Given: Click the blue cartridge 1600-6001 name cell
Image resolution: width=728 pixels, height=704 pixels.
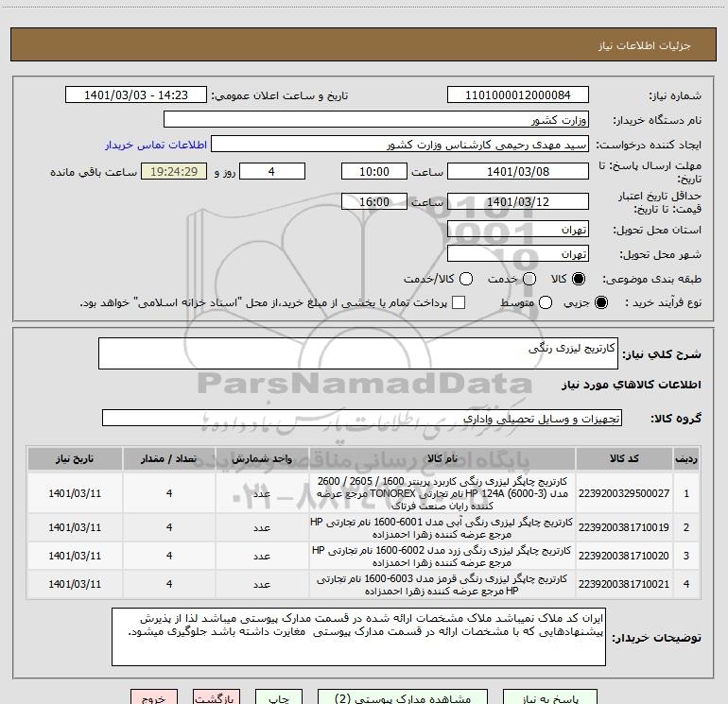Looking at the screenshot, I should [442, 527].
